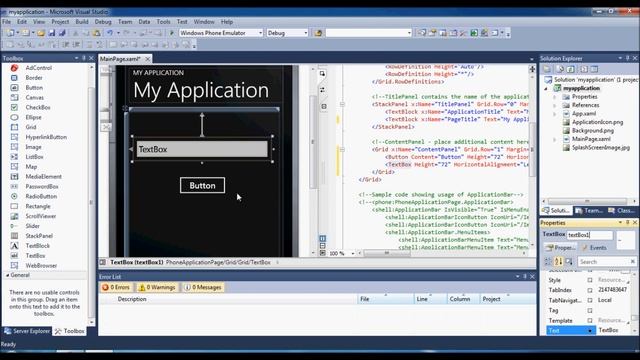Choose MediaElement in the Toolbox
This screenshot has width=640, height=360.
(43, 176)
